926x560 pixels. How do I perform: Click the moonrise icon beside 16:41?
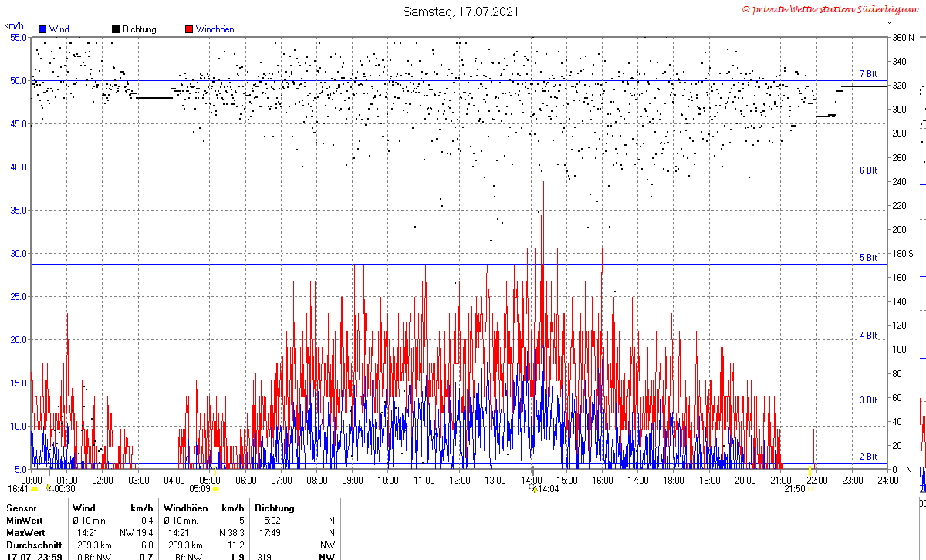pos(34,489)
